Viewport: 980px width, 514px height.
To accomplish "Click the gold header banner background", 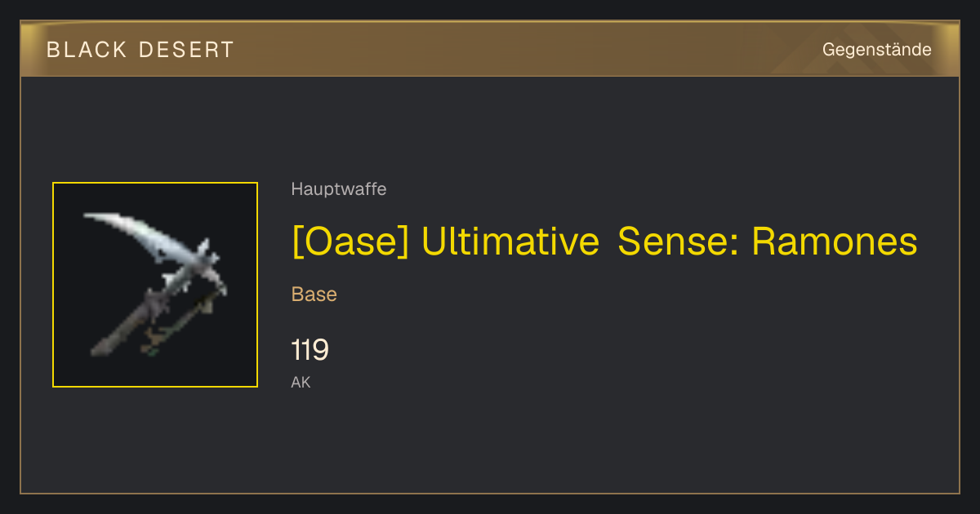I will point(490,49).
